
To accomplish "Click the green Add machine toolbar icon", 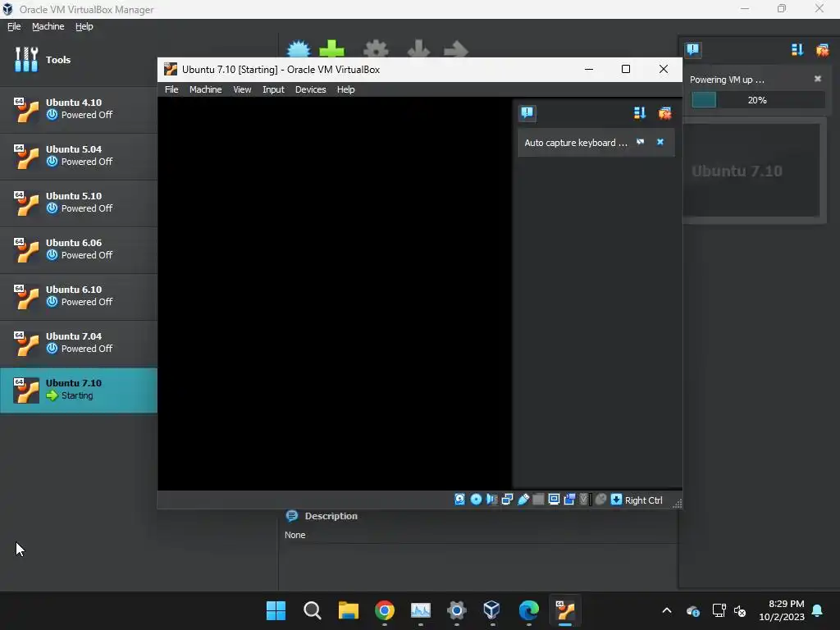I will point(331,48).
